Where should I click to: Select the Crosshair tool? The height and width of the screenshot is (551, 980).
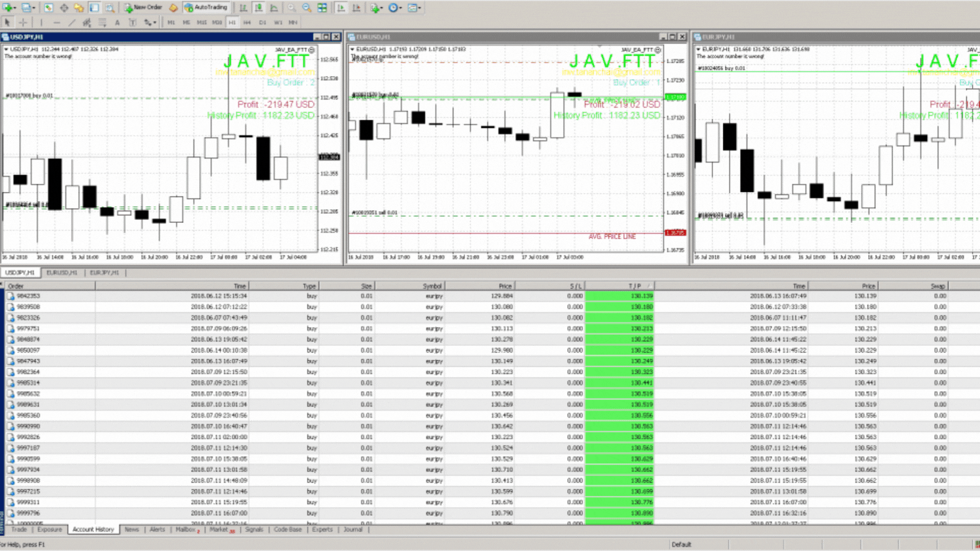click(x=22, y=22)
